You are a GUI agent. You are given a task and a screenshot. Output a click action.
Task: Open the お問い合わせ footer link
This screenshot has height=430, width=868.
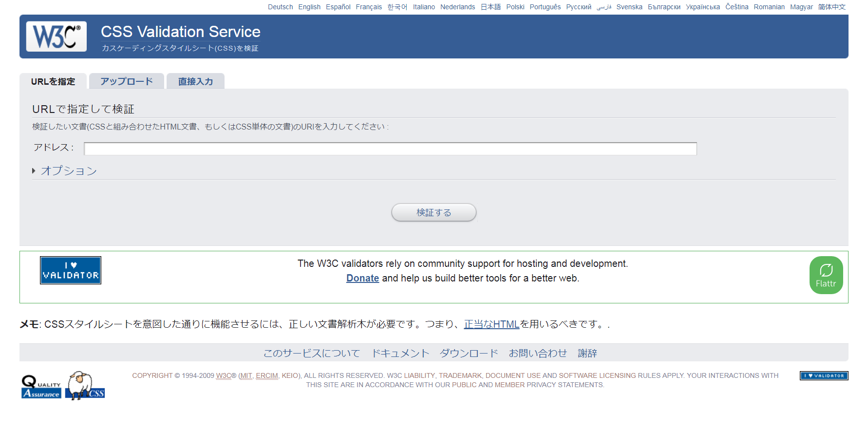tap(538, 353)
